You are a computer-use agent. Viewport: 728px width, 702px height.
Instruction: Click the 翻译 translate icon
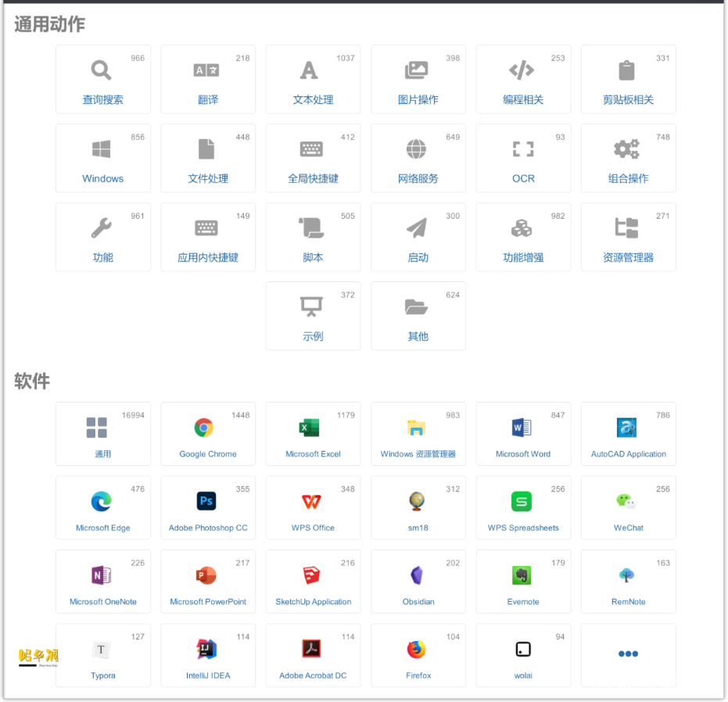[x=206, y=70]
